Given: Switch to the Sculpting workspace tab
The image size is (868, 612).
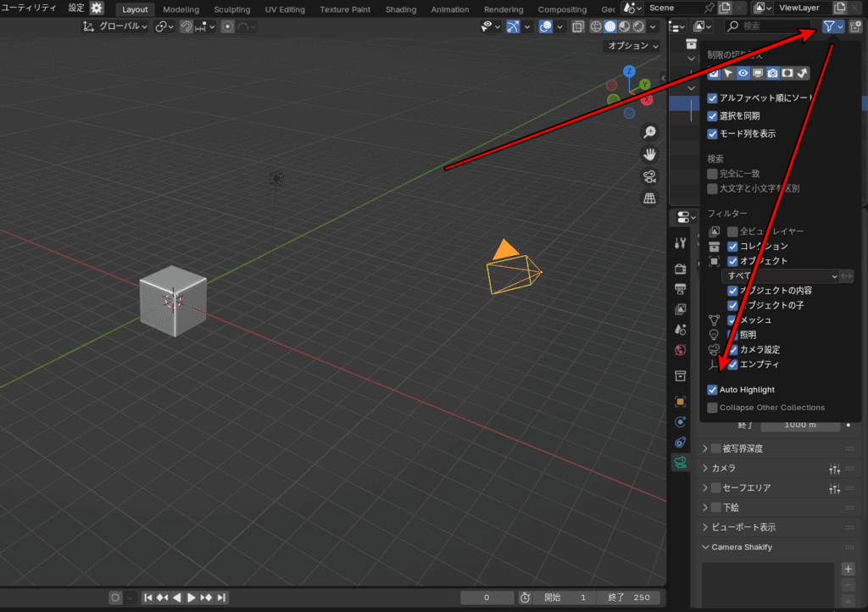Looking at the screenshot, I should [x=231, y=9].
